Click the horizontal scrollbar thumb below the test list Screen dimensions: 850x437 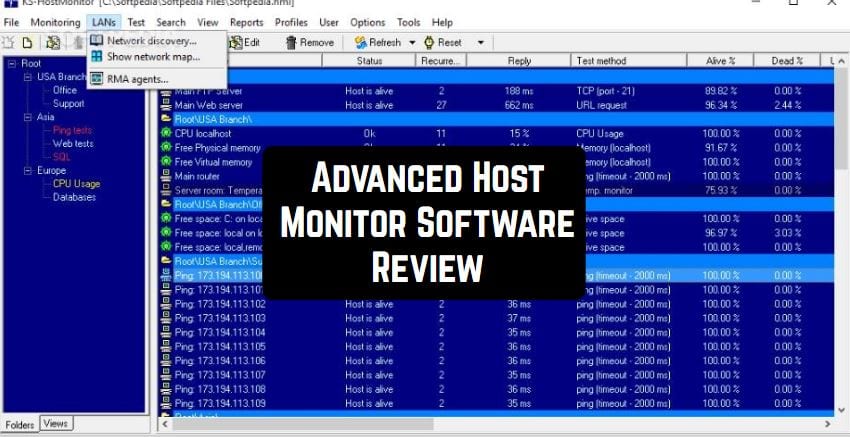[x=301, y=423]
